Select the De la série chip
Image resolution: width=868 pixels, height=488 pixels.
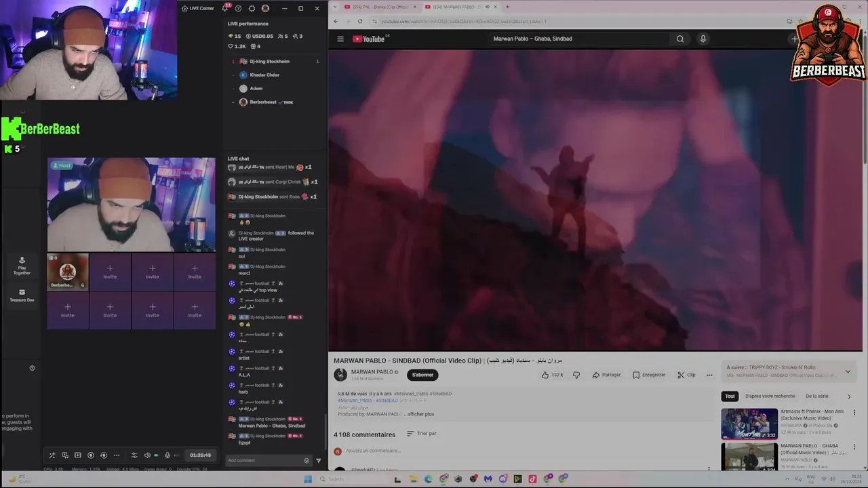click(817, 396)
